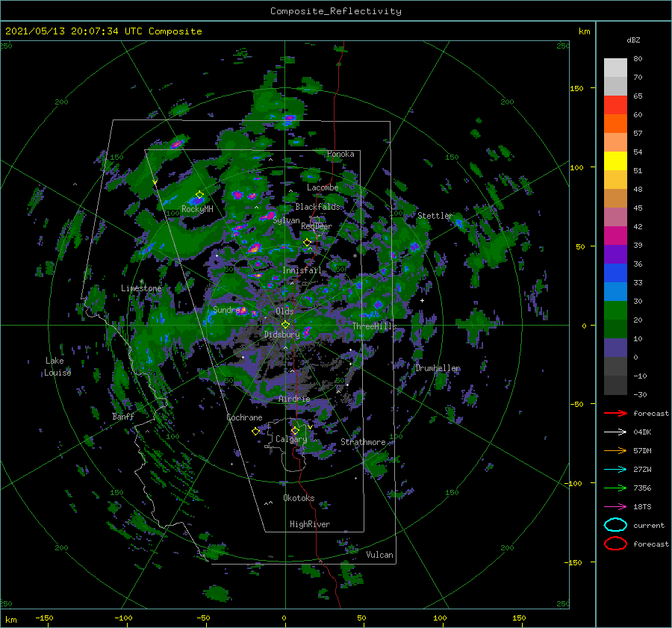Click the Ponoka city label
Viewport: 672px width, 628px height.
(x=340, y=154)
